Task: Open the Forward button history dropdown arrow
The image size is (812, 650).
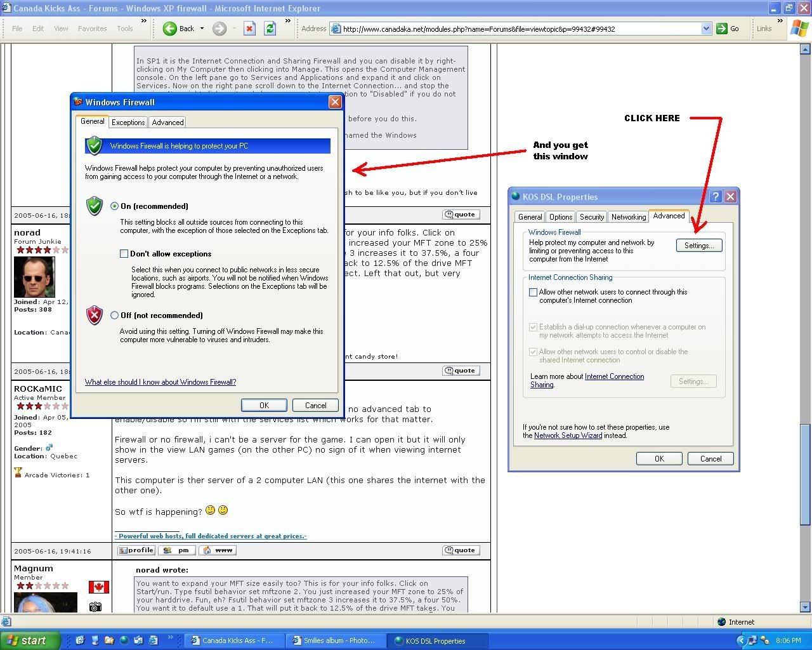Action: click(234, 29)
